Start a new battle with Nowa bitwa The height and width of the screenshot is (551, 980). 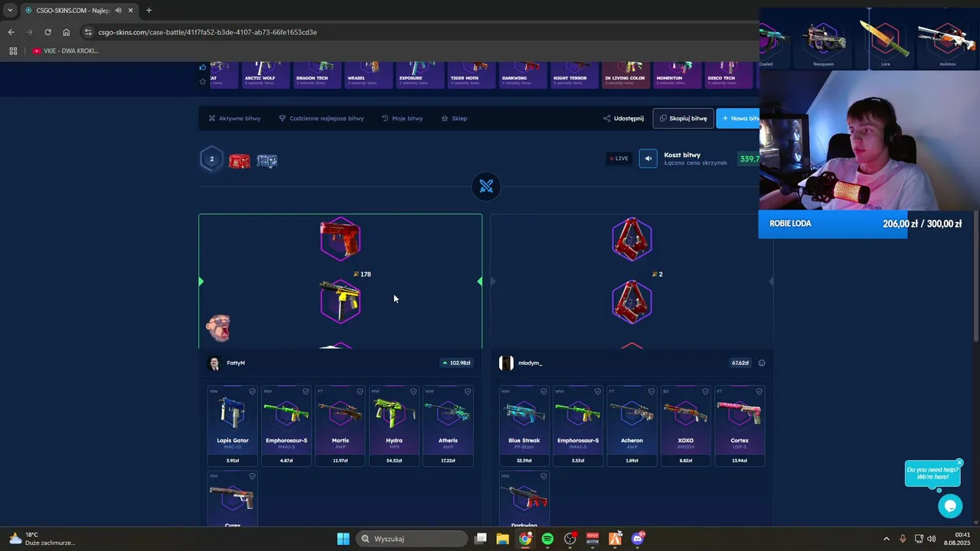[x=738, y=119]
